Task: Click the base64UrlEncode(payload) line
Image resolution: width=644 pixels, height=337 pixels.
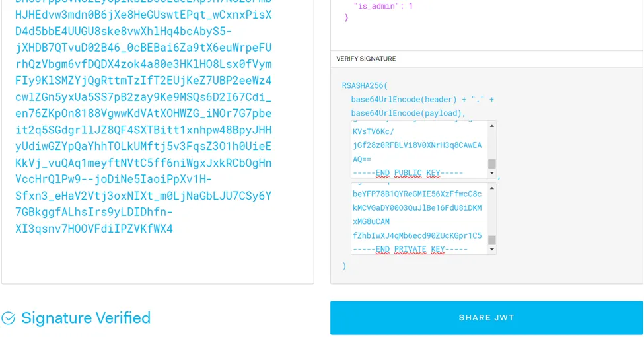Action: (404, 113)
